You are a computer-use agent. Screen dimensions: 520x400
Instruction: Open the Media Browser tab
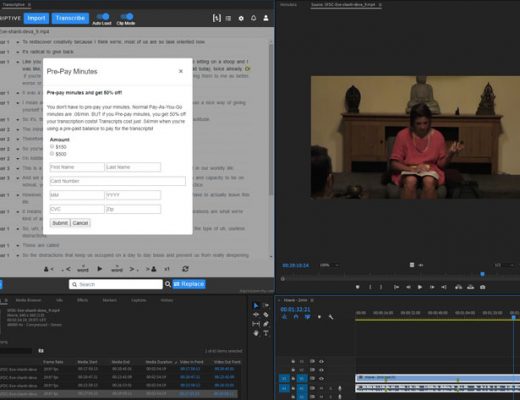29,300
